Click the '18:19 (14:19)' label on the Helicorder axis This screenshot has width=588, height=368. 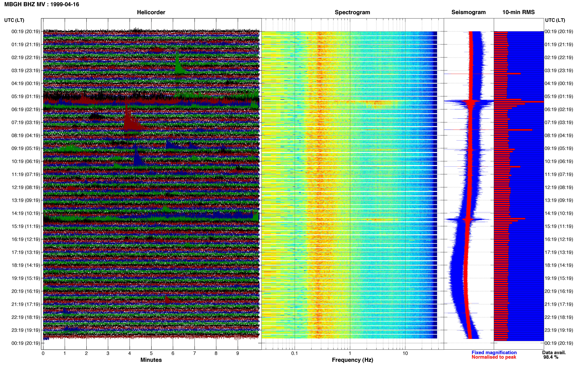26,265
